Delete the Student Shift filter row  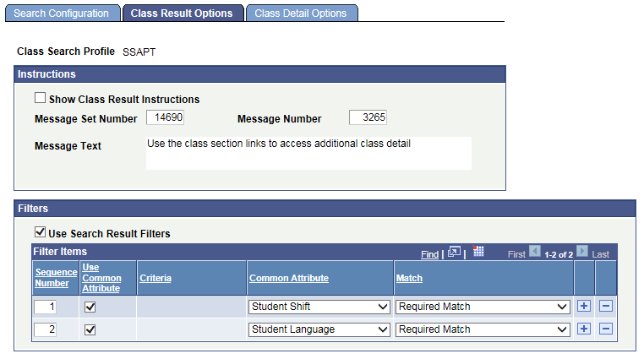[606, 306]
